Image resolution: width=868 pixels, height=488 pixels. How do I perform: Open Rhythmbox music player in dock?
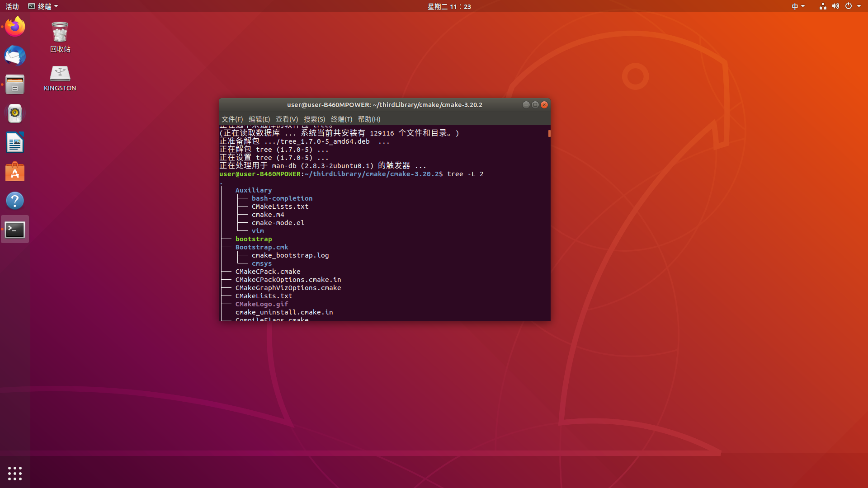[15, 113]
